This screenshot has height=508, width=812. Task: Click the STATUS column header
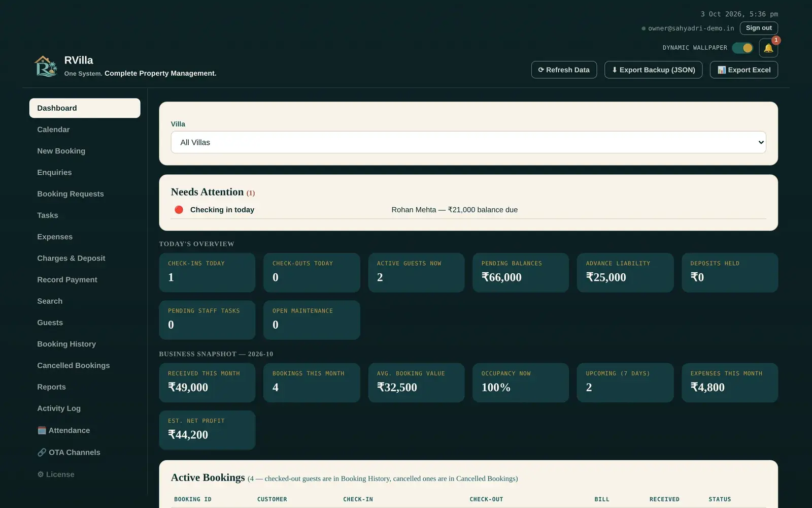point(720,499)
